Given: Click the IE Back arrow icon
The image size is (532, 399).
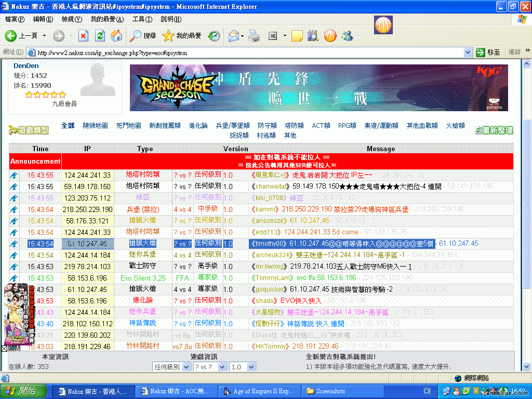Looking at the screenshot, I should click(10, 36).
